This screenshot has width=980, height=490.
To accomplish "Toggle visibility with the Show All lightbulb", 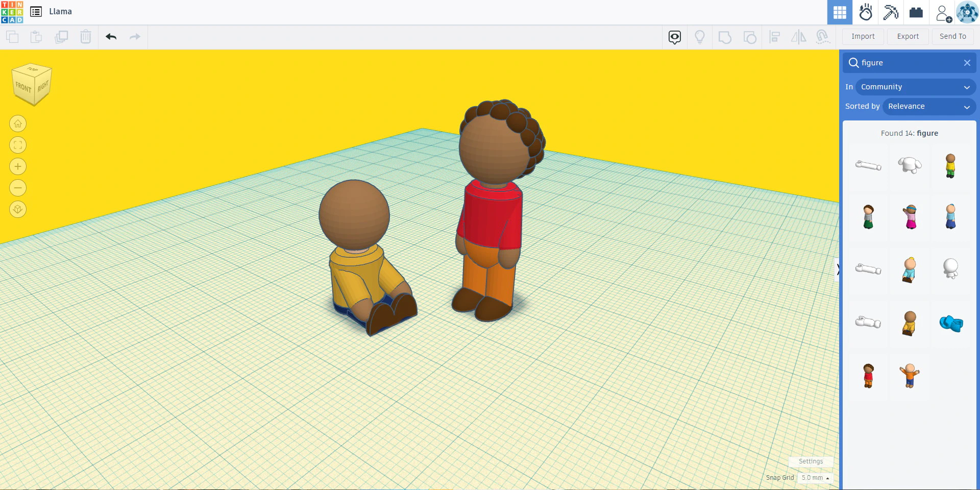I will coord(699,37).
